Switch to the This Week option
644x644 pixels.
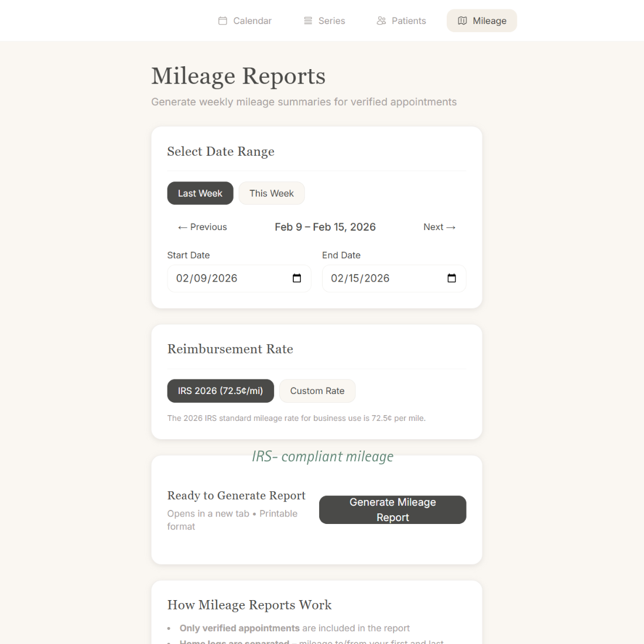pyautogui.click(x=271, y=193)
